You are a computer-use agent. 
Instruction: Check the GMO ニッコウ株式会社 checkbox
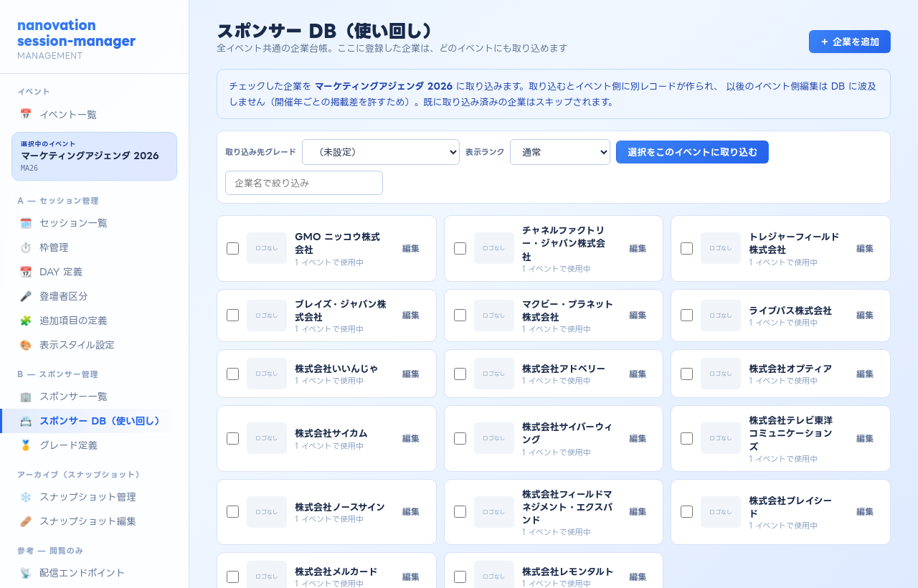point(232,248)
